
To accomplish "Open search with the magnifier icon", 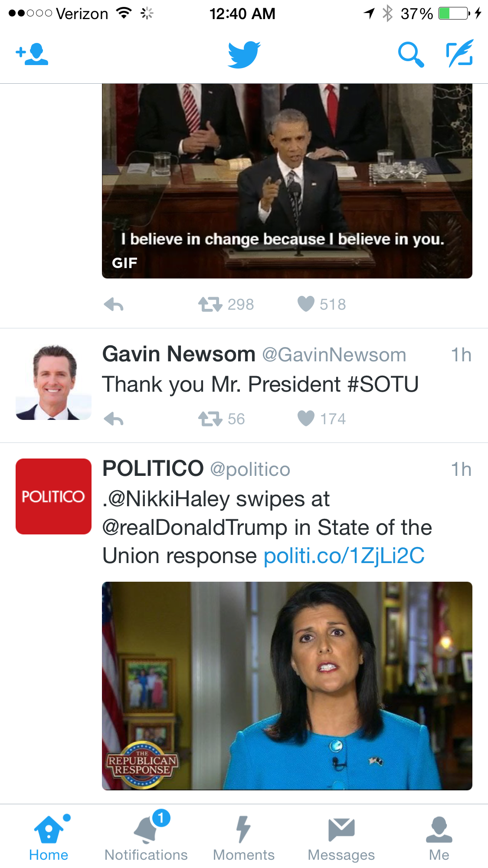I will pos(410,55).
